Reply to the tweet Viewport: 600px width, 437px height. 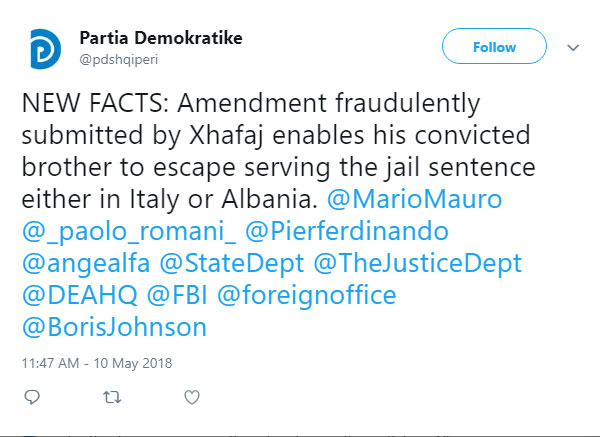pyautogui.click(x=32, y=397)
